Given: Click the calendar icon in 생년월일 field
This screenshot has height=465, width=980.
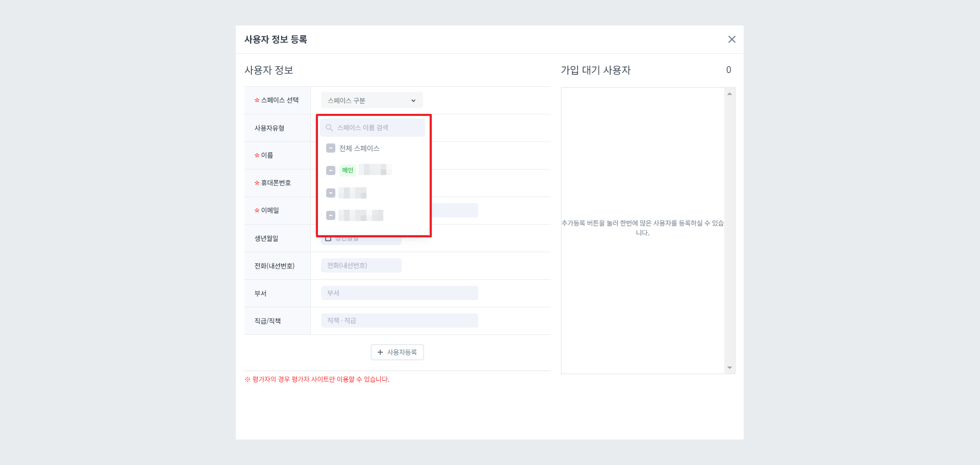Looking at the screenshot, I should [x=328, y=238].
